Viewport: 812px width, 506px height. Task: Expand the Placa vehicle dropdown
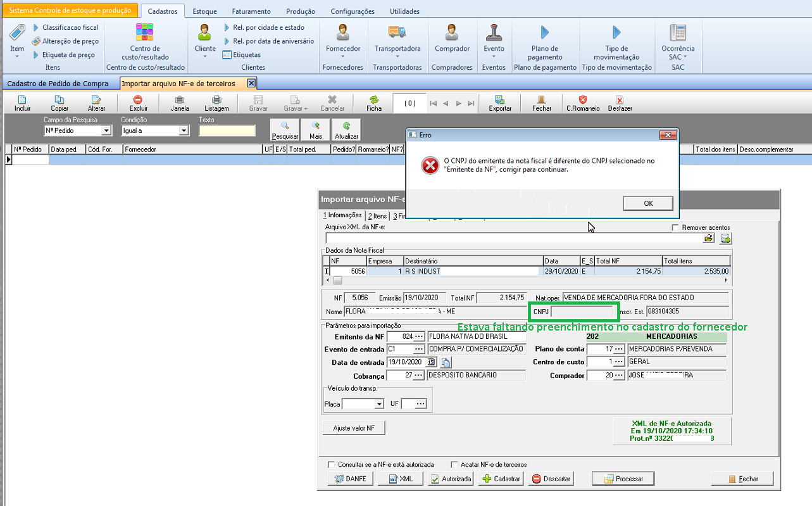(379, 404)
